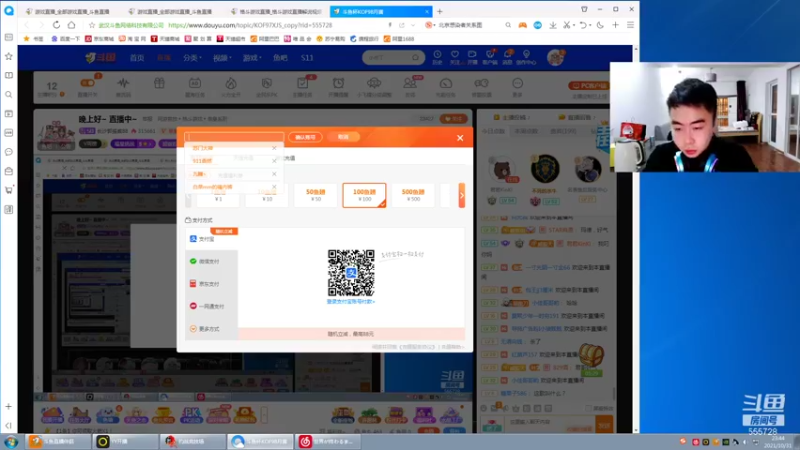This screenshot has height=450, width=800.
Task: Remove fourth suggestion in account dropdown list
Action: click(274, 187)
